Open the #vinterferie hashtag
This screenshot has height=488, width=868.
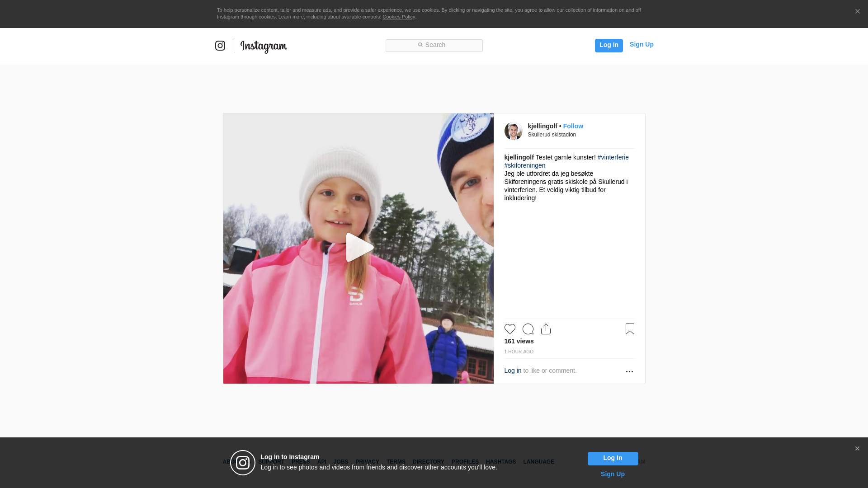pos(613,157)
